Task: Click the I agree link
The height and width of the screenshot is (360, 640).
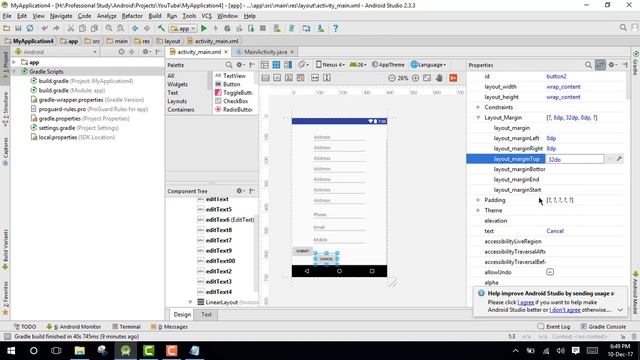Action: point(526,302)
